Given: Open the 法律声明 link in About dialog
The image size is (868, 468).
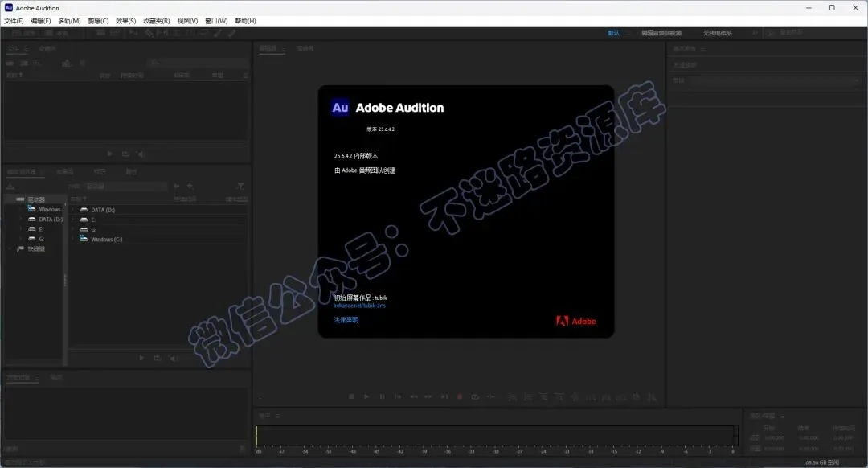Looking at the screenshot, I should click(346, 319).
